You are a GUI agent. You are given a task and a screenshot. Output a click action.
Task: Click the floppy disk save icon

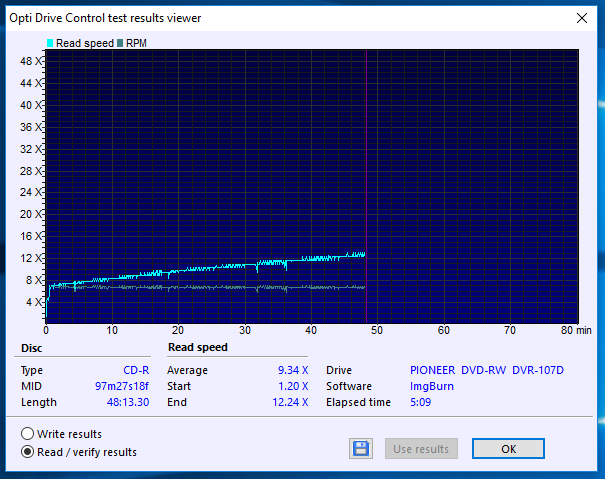tap(361, 449)
